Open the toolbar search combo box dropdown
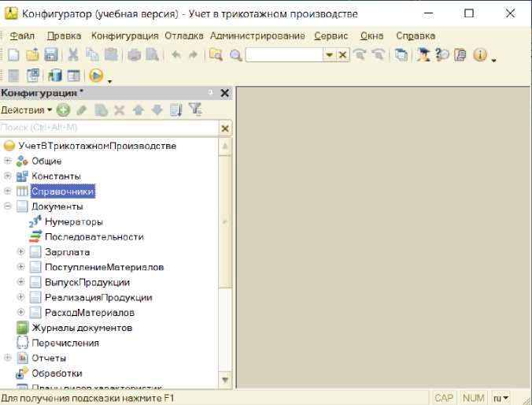Screen dimensions: 532x405 coord(330,55)
